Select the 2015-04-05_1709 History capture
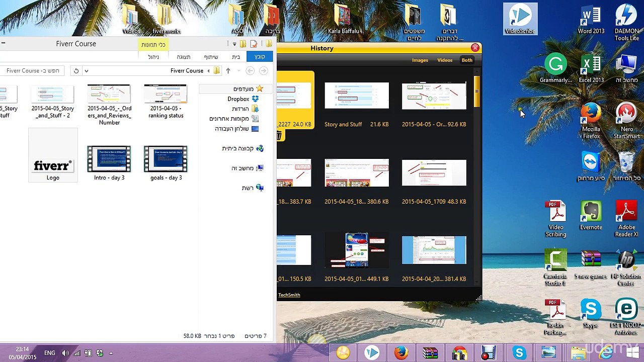 click(434, 182)
